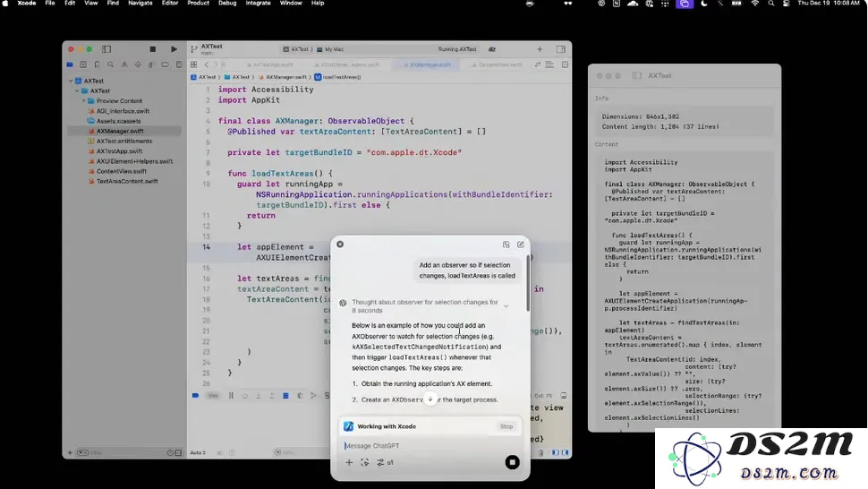Screen dimensions: 868x489
Task: Open Wi-Fi status menu
Action: pos(755,4)
